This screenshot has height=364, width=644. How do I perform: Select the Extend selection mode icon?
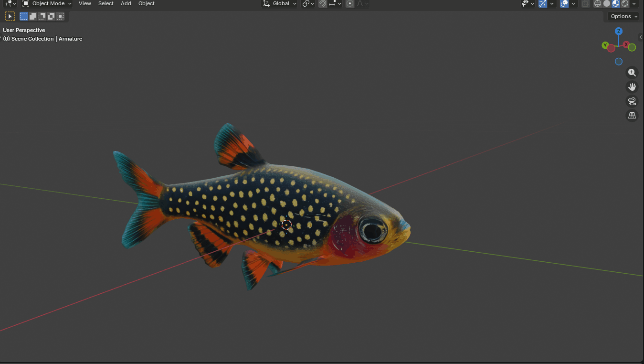click(33, 16)
